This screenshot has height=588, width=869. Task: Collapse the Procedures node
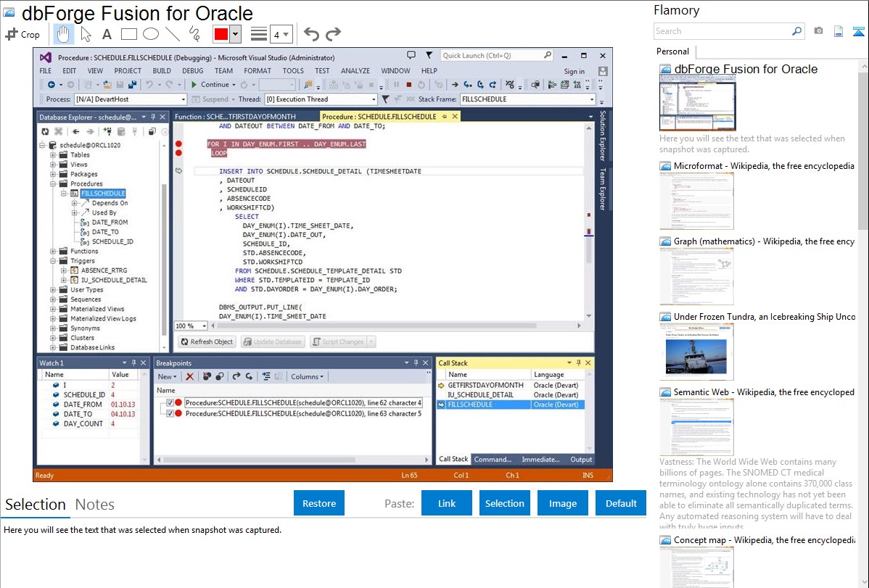coord(53,183)
